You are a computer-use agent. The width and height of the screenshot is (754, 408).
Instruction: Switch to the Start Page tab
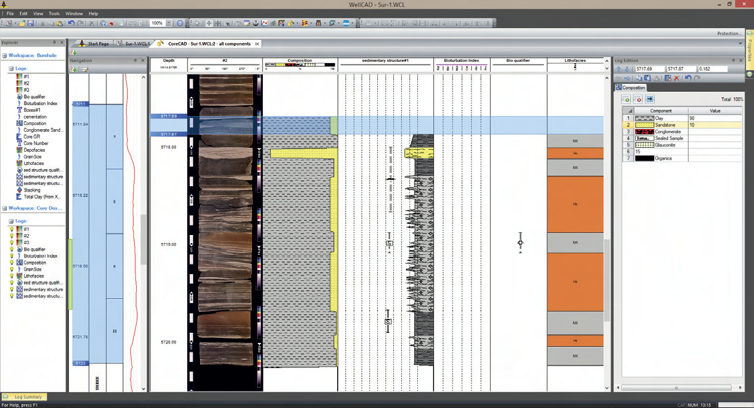(x=97, y=44)
